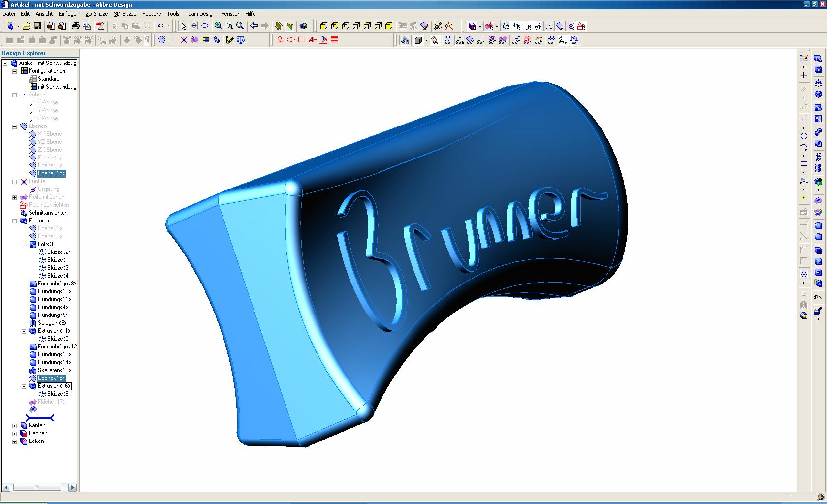Click the Insert point icon
Screen dimensions: 827x504
(x=184, y=40)
